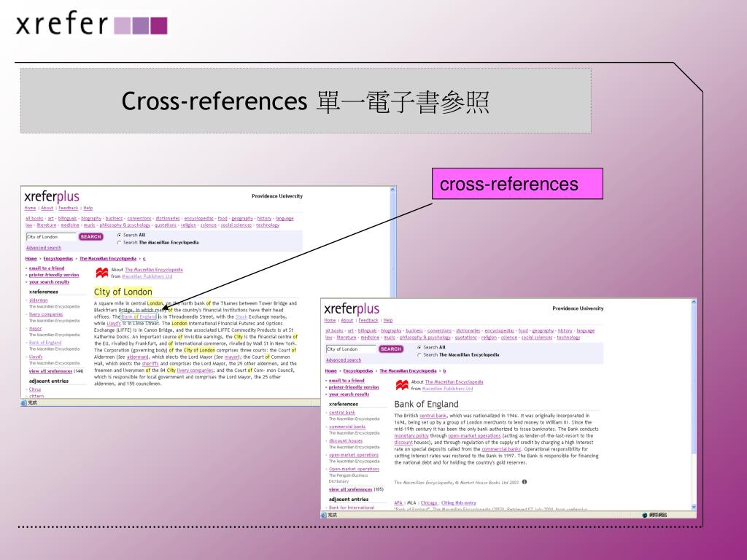Click 'City of London' article heading
The width and height of the screenshot is (747, 560).
point(123,292)
